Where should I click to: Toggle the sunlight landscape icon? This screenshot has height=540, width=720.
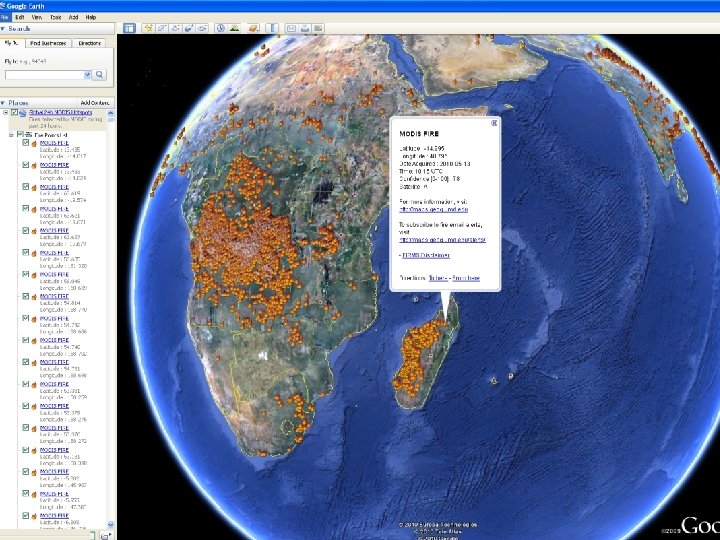pyautogui.click(x=234, y=28)
